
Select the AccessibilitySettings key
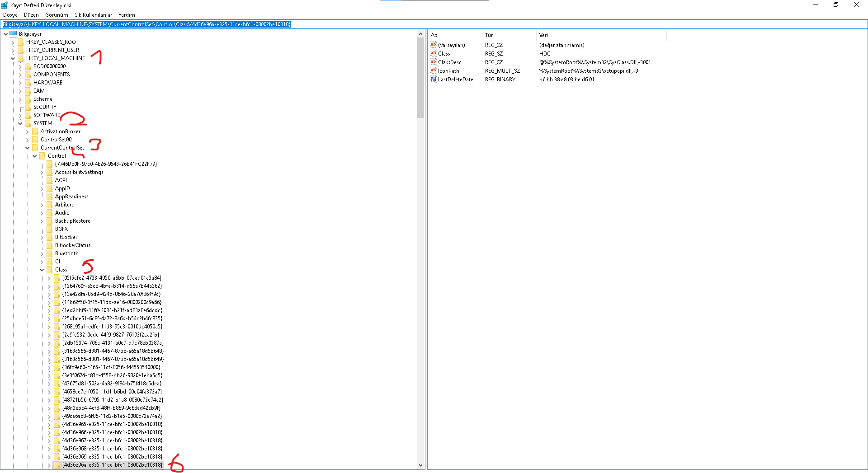coord(79,172)
